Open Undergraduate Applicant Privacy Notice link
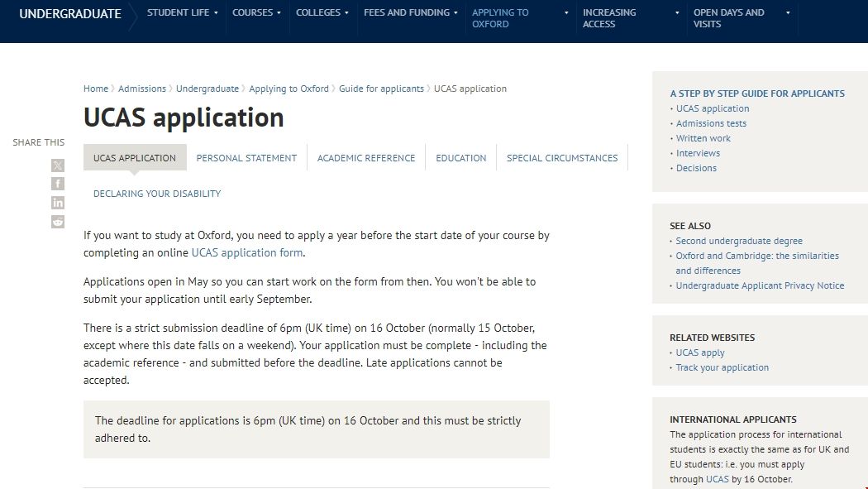This screenshot has width=868, height=489. tap(760, 285)
